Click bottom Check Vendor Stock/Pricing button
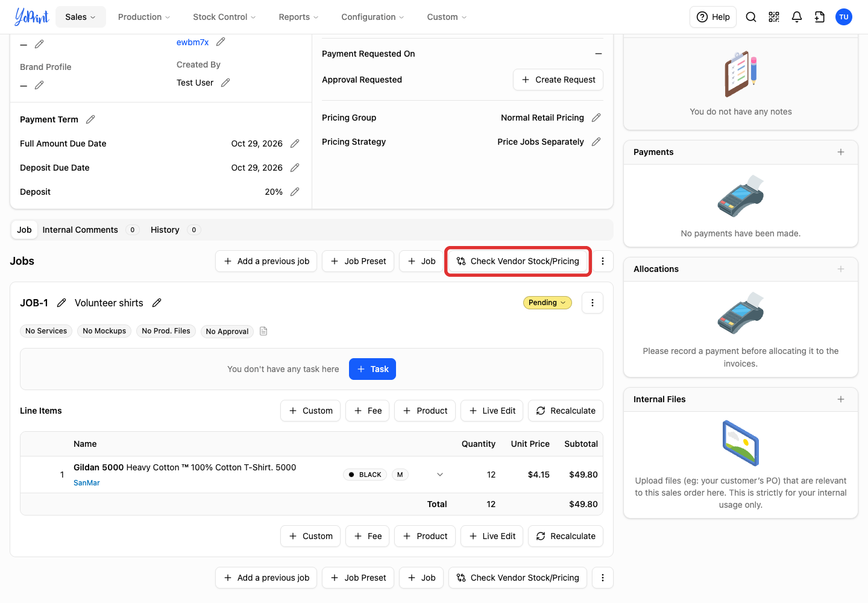This screenshot has height=603, width=868. click(518, 578)
